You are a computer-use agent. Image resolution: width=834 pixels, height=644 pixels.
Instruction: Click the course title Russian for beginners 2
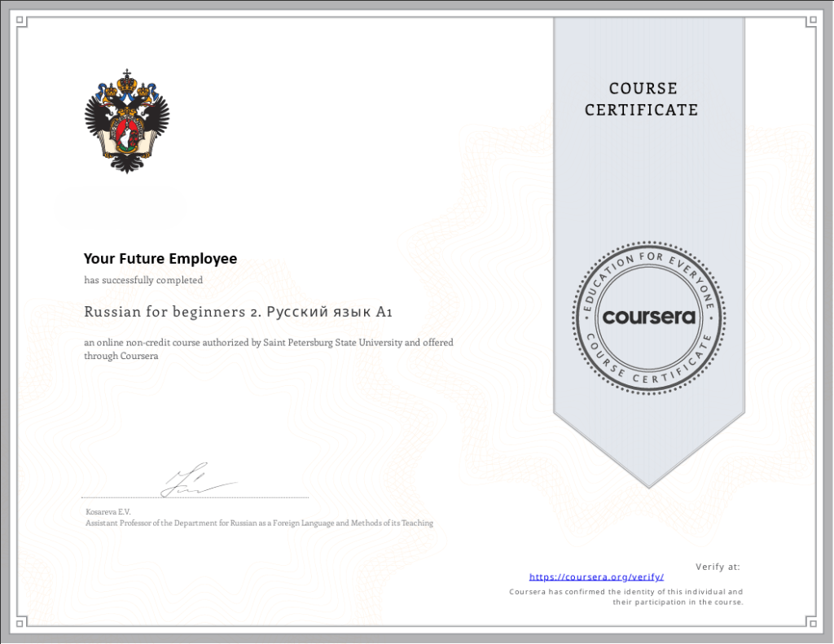pos(238,311)
